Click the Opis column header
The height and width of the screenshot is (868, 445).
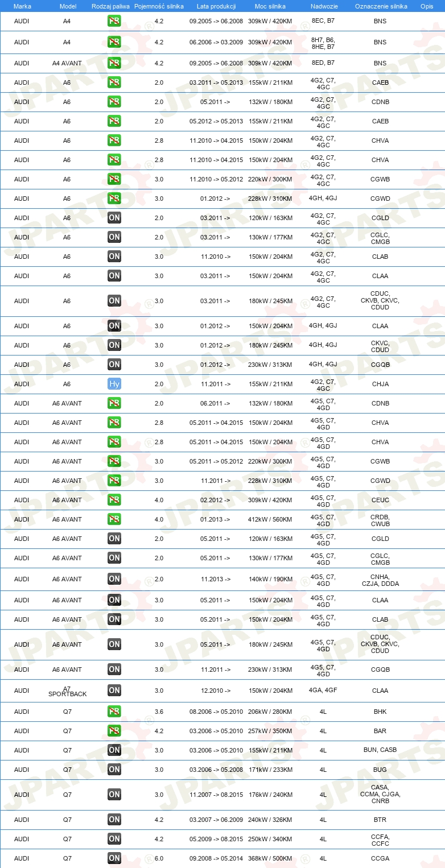click(x=427, y=6)
